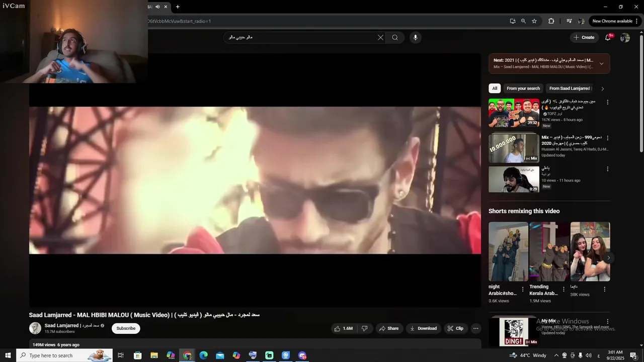
Task: Open options for the 10 views video
Action: tap(607, 169)
